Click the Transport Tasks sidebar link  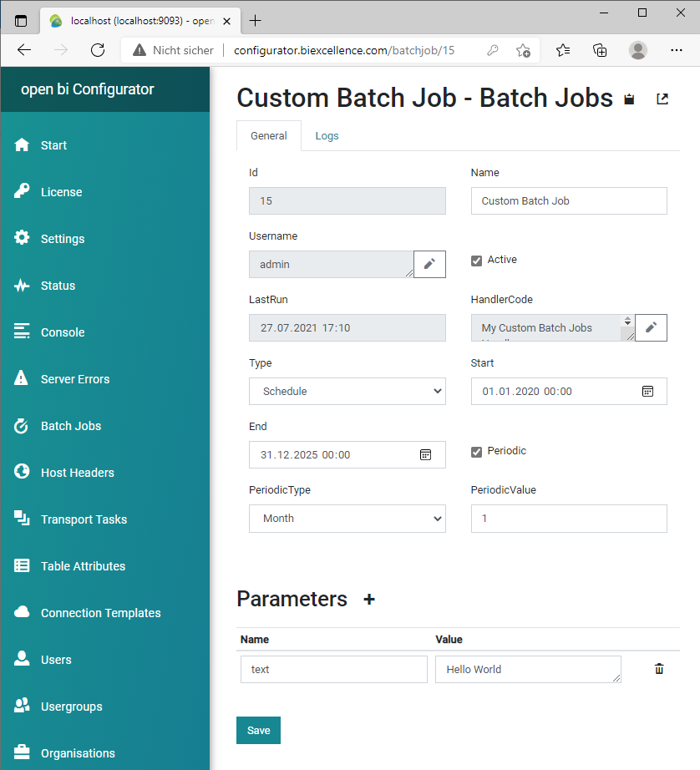[84, 519]
